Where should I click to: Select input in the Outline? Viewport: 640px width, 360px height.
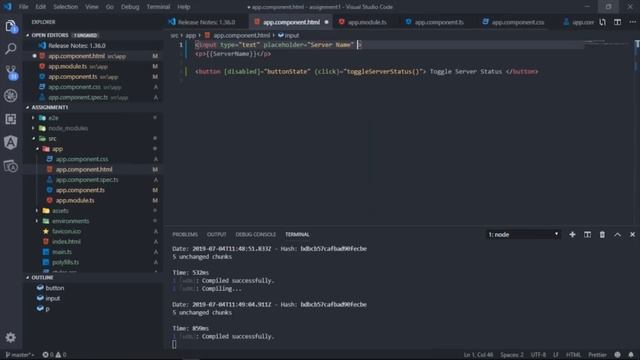point(52,298)
